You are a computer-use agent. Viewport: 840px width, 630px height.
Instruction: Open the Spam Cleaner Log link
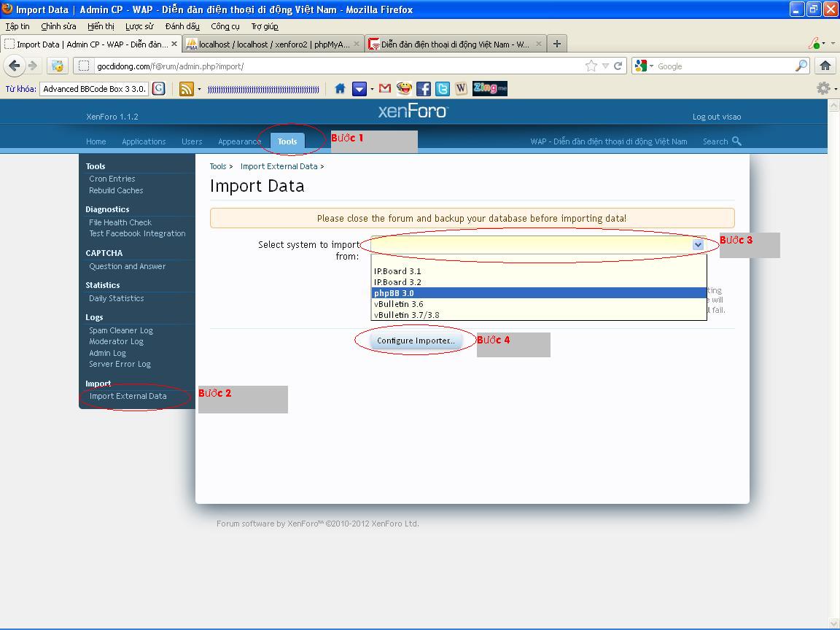[x=120, y=330]
